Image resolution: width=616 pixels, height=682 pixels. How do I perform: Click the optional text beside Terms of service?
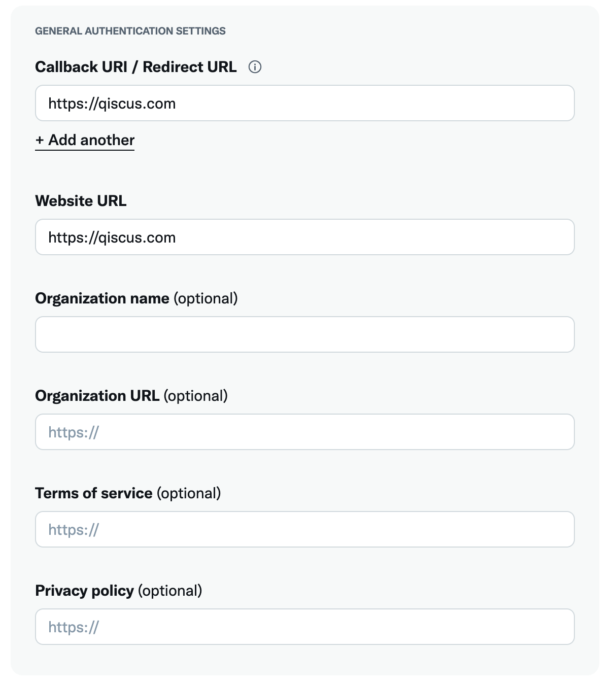pos(189,493)
